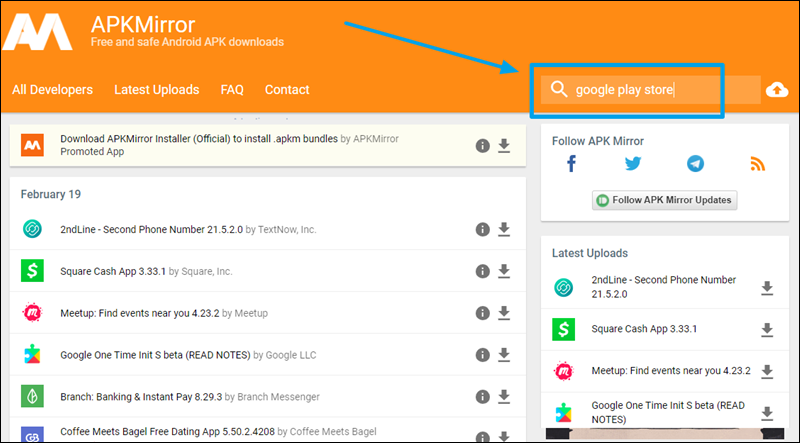The image size is (800, 443).
Task: Open APK Mirror's Twitter icon
Action: [633, 164]
